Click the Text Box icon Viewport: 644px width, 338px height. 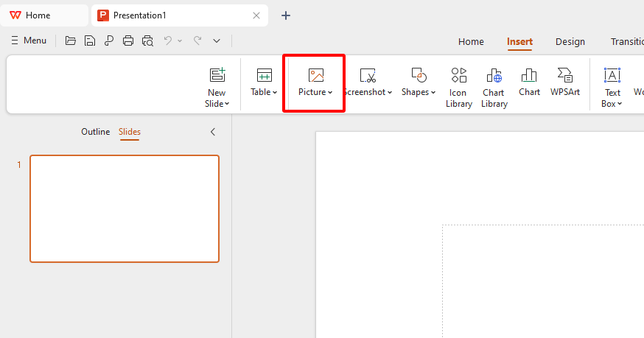(612, 76)
